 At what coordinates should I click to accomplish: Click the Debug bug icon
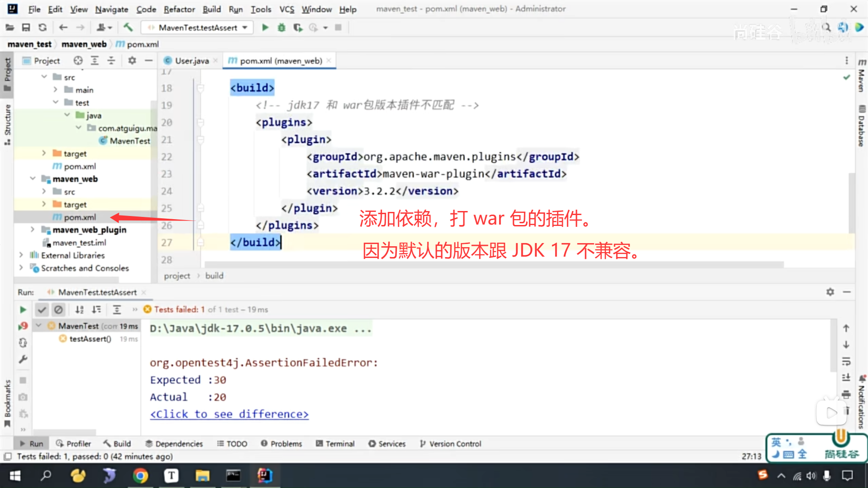(x=281, y=28)
